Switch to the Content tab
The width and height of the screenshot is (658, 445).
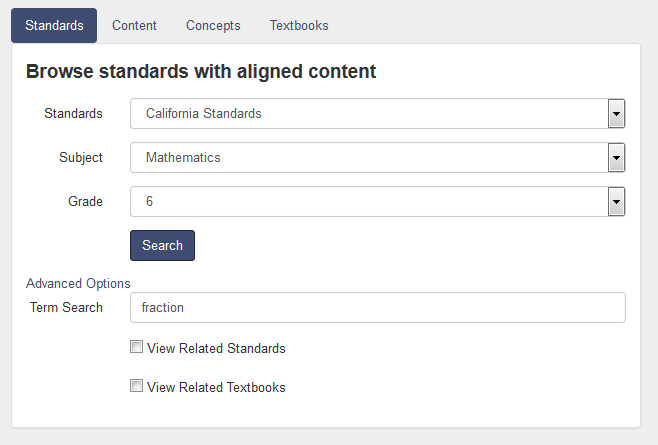(134, 26)
